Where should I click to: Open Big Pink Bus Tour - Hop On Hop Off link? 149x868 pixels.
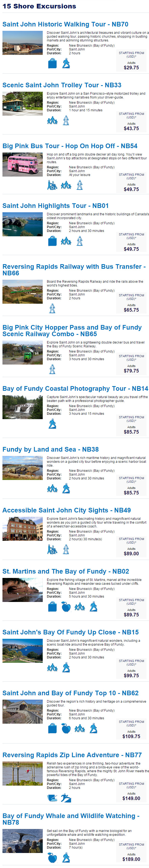point(70,146)
